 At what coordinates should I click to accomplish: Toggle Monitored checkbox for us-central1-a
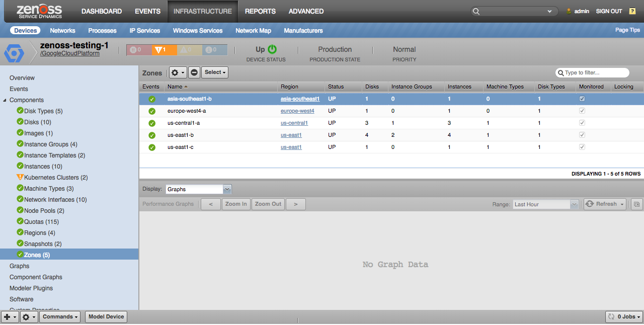tap(582, 123)
